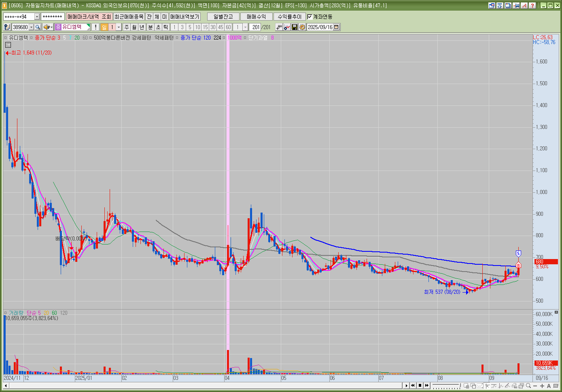Click the fast-forward button
The width and height of the screenshot is (562, 392).
click(x=427, y=386)
